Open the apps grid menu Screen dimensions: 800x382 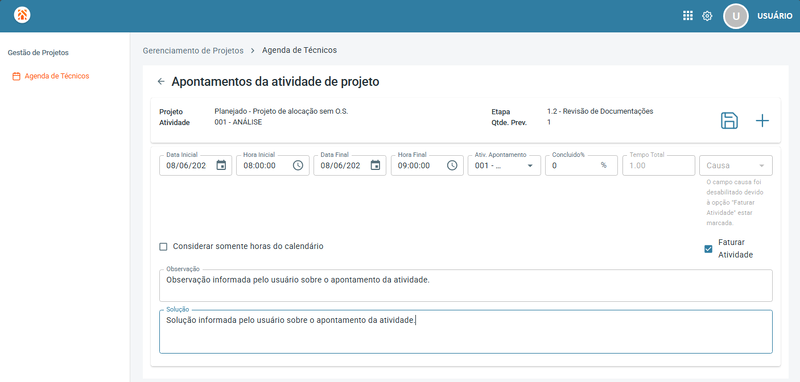[x=688, y=16]
